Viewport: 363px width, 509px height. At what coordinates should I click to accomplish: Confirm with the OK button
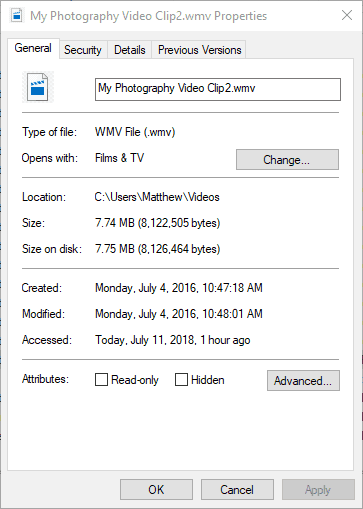156,490
